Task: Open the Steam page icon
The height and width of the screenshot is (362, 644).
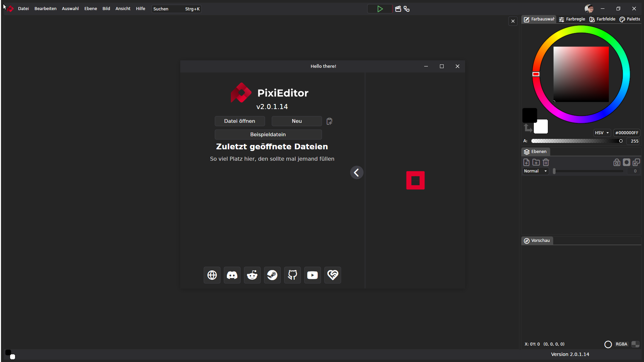Action: click(272, 275)
